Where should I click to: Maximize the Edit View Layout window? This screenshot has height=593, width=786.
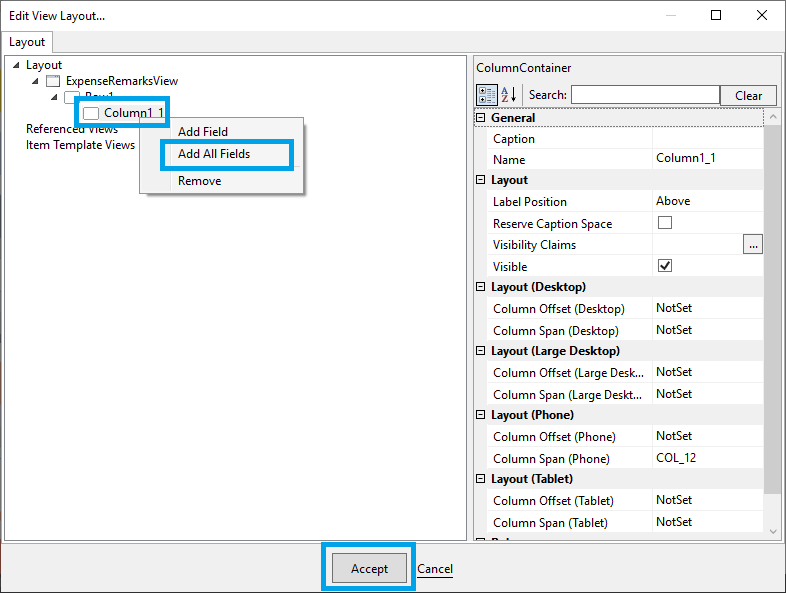pyautogui.click(x=716, y=16)
